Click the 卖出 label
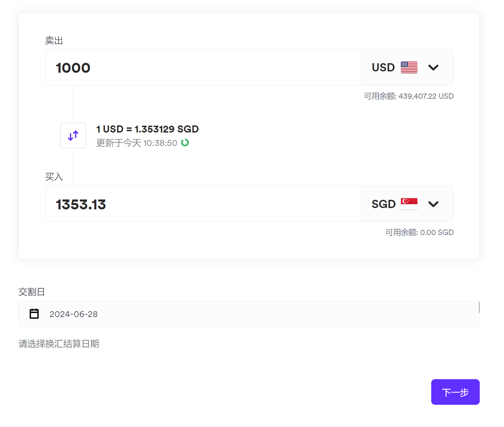The image size is (504, 427). pos(54,41)
